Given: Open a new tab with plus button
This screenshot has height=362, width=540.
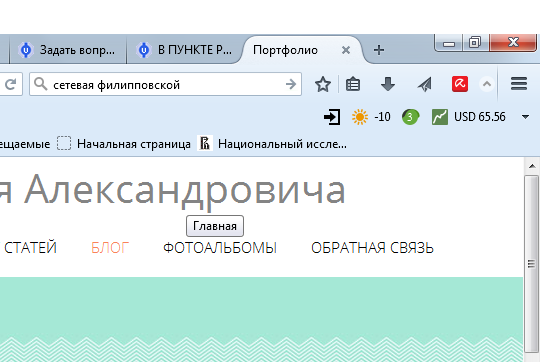Looking at the screenshot, I should point(379,50).
